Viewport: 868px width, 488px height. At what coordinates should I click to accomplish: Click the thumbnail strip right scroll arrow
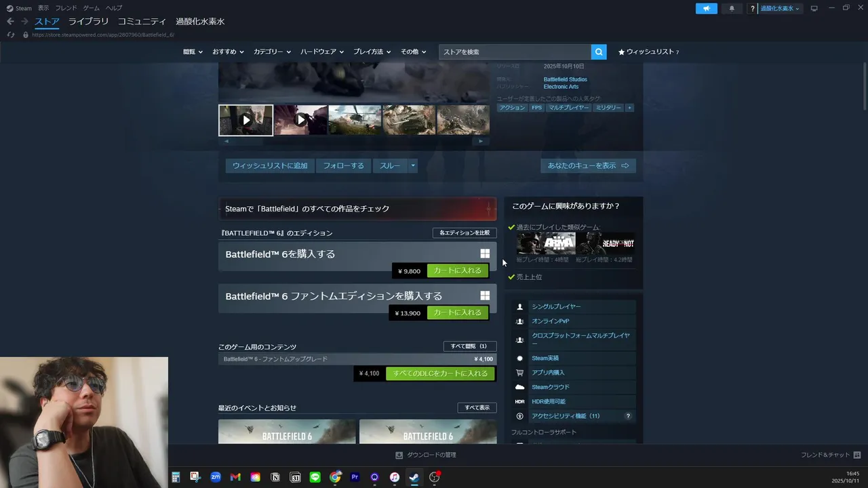pyautogui.click(x=481, y=141)
